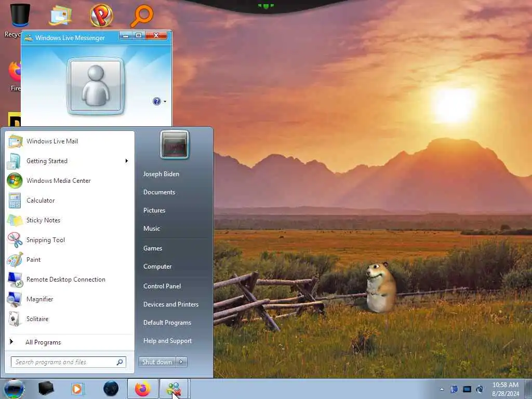Open the Messenger help dropdown arrow
The image size is (532, 399).
[x=165, y=101]
